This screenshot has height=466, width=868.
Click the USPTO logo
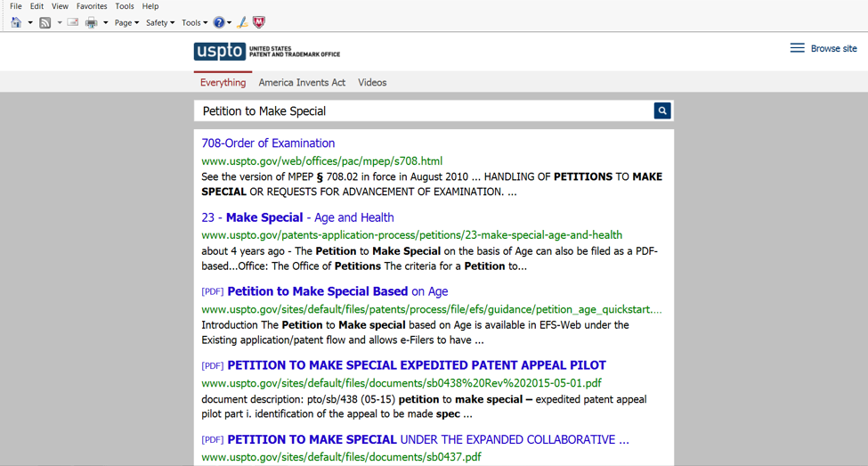267,52
